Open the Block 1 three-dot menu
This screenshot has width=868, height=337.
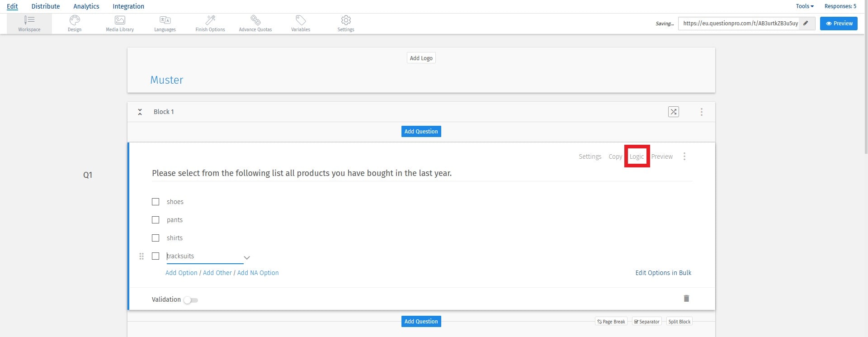click(x=702, y=112)
